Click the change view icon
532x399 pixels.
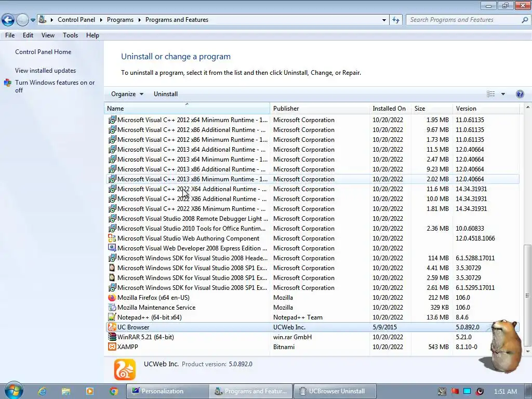[x=490, y=94]
